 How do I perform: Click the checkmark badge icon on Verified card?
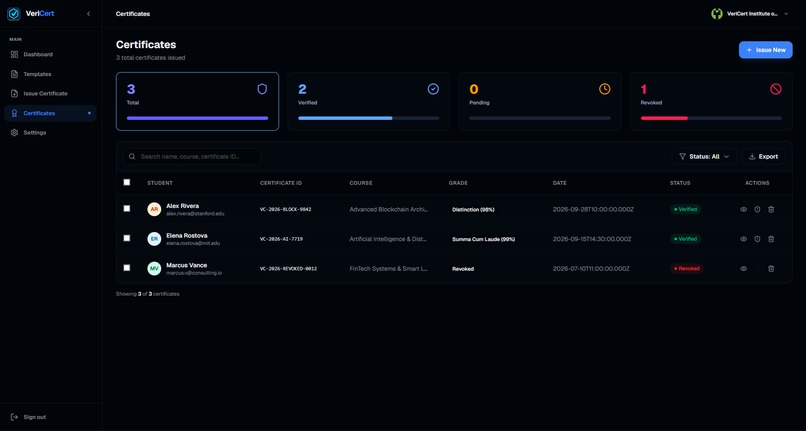click(x=433, y=89)
